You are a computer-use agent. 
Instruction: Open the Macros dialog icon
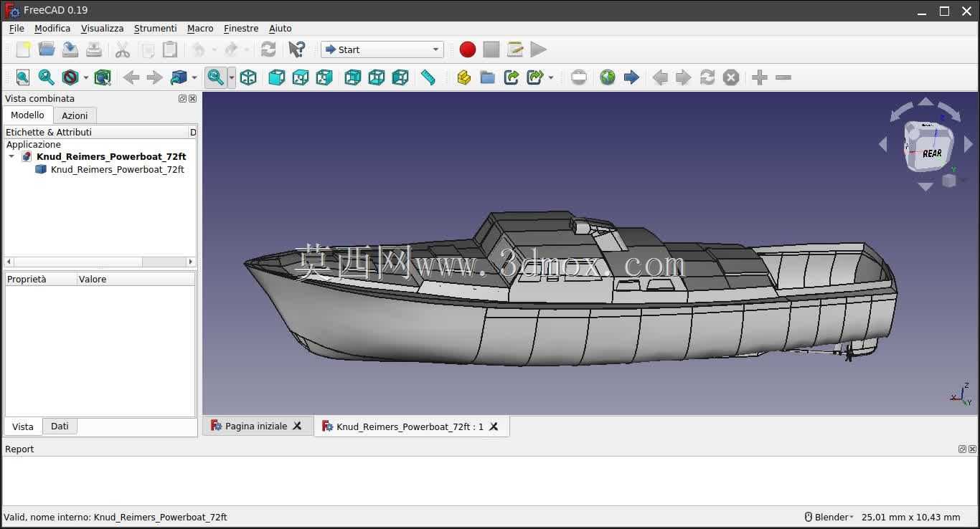[x=515, y=49]
